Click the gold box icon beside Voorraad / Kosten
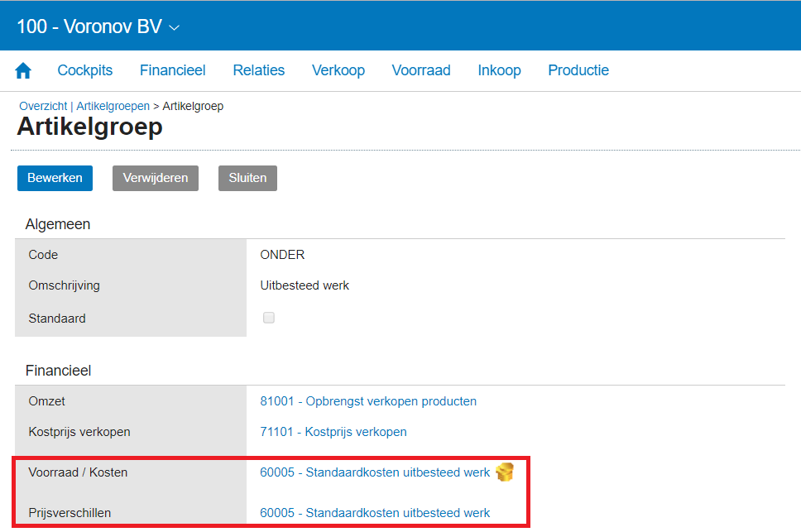Viewport: 801px width, 532px height. tap(504, 472)
